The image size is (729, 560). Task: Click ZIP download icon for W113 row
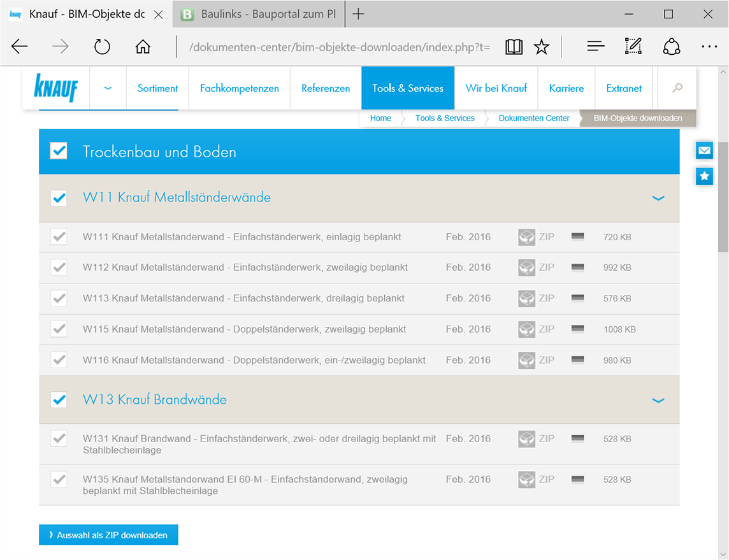click(527, 298)
